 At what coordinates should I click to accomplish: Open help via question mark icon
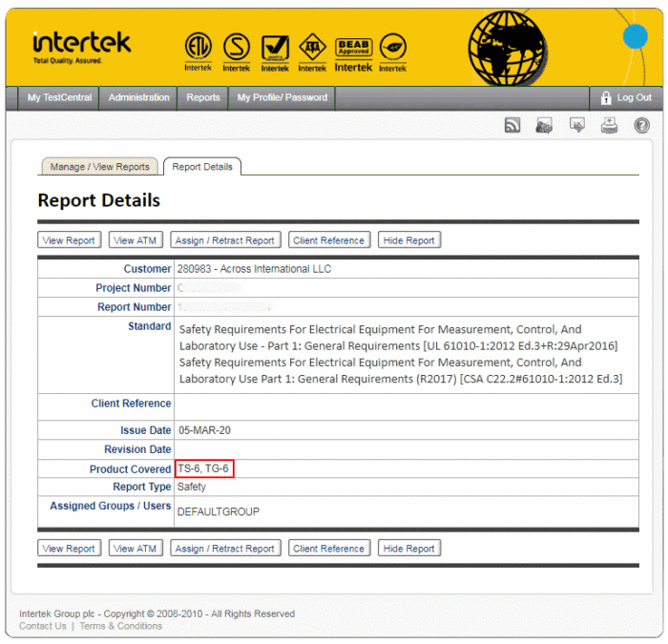point(641,126)
